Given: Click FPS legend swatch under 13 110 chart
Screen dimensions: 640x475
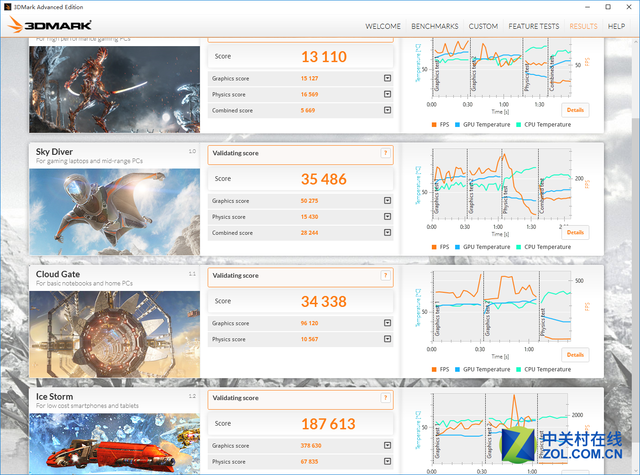Looking at the screenshot, I should [x=434, y=124].
